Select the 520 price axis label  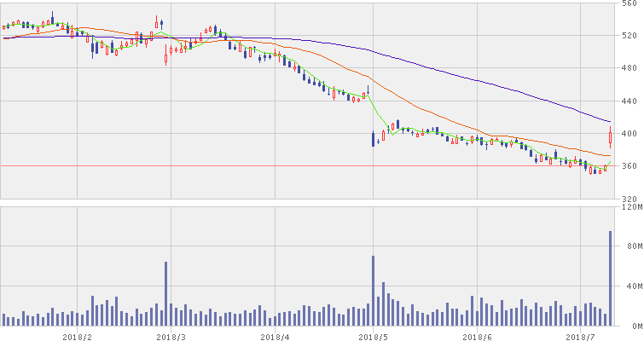click(629, 36)
